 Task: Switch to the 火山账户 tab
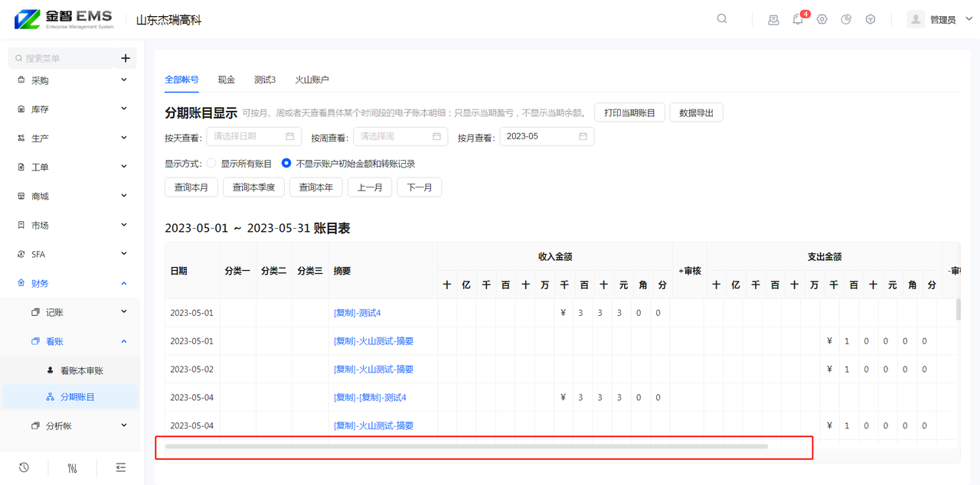tap(312, 80)
